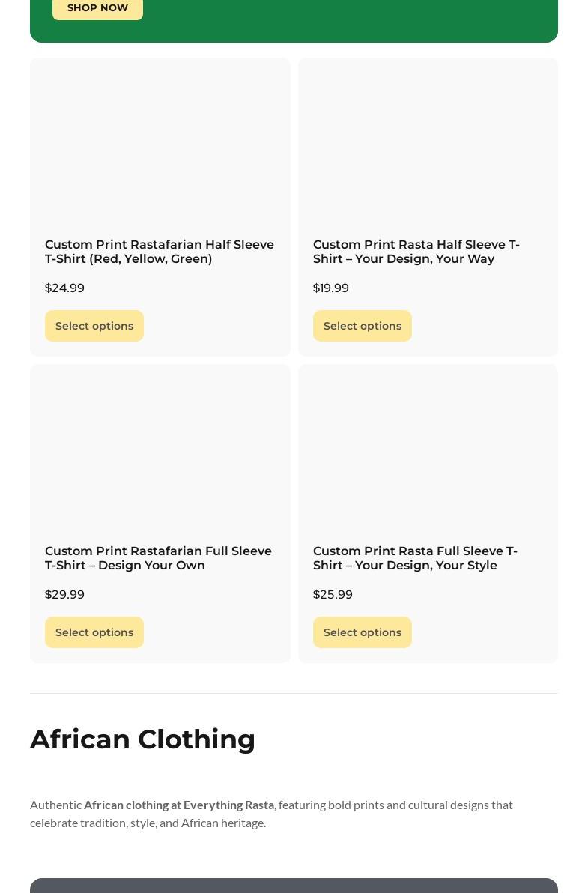Click the $24.99 price
The image size is (588, 893).
pyautogui.click(x=64, y=288)
